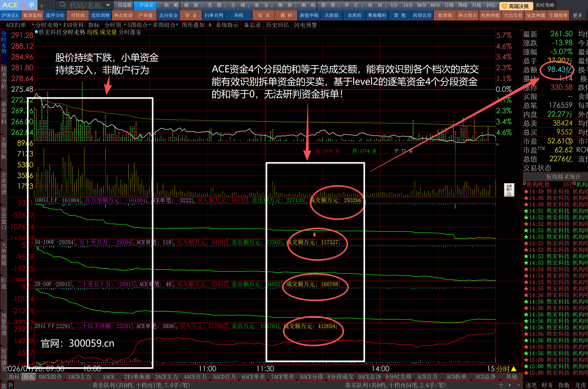
Task: Click the 委卖队列 order queue bar
Action: tap(141, 385)
